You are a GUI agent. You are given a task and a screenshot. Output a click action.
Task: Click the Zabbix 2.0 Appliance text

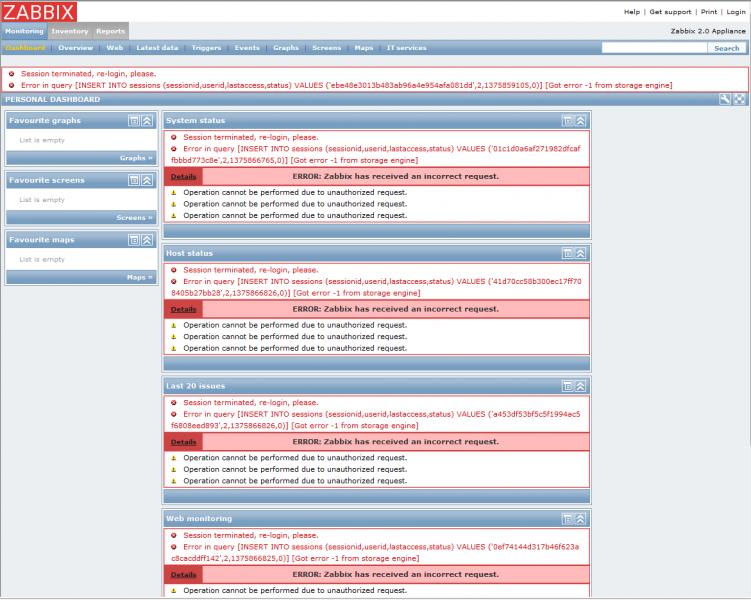(x=708, y=31)
